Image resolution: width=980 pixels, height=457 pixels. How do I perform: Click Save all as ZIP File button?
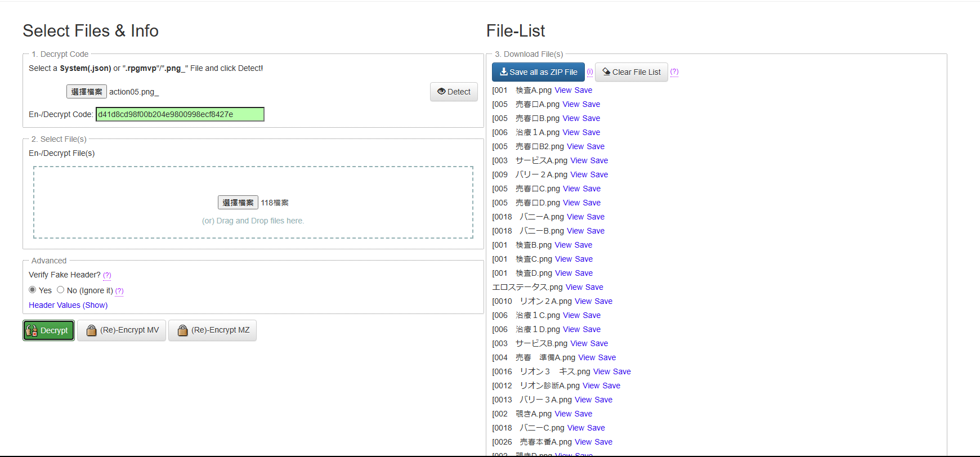538,72
